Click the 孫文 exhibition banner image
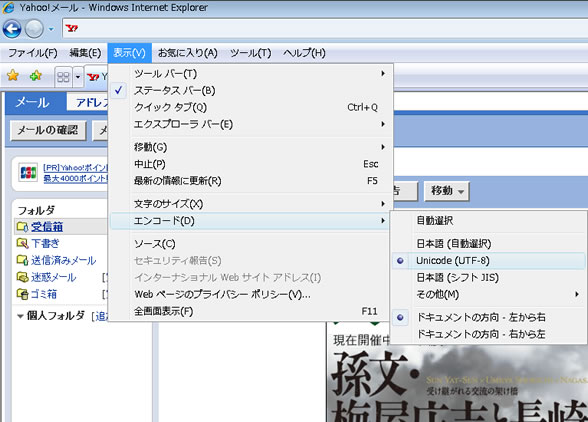588x422 pixels. tap(457, 383)
